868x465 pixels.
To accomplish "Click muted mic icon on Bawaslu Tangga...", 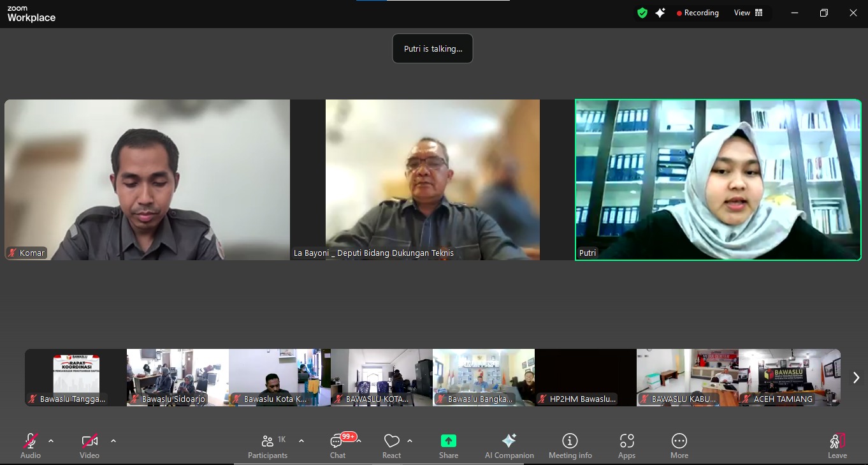I will [x=33, y=399].
